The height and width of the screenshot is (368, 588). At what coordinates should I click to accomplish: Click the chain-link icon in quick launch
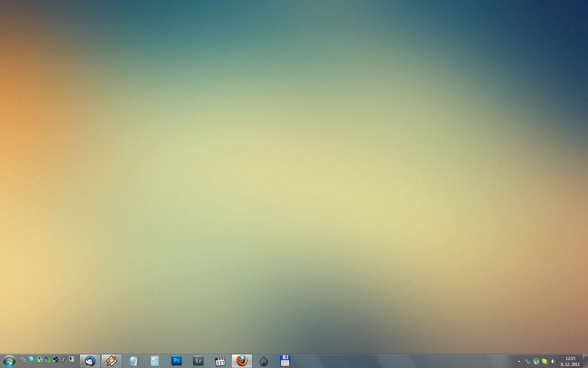(x=23, y=359)
